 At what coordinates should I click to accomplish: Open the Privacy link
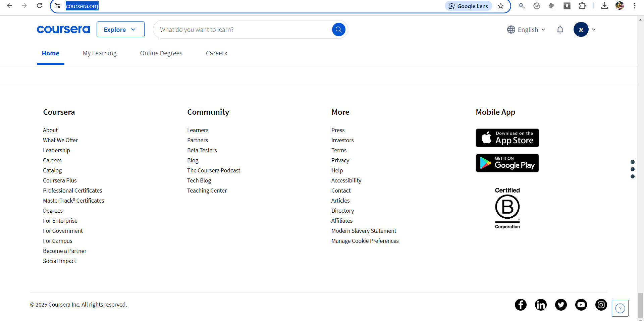pos(340,160)
